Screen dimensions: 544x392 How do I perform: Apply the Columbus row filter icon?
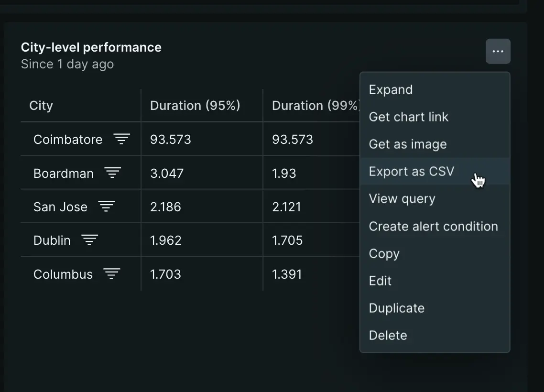click(112, 274)
